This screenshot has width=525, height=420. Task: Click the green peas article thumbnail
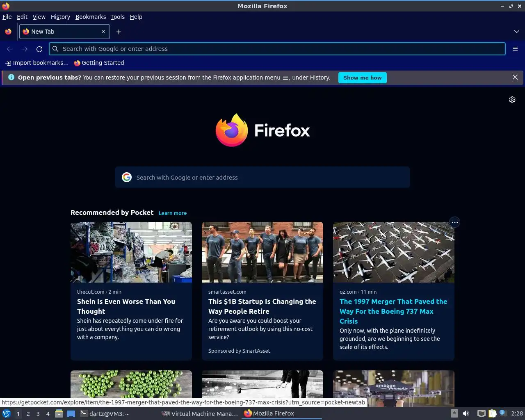(131, 384)
